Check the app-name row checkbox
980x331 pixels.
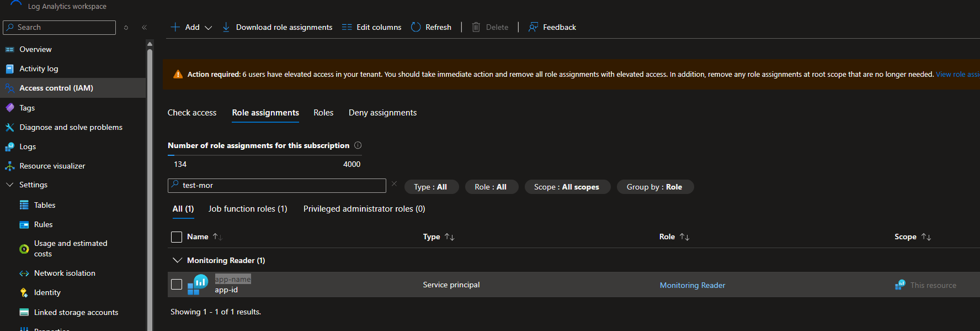coord(177,284)
